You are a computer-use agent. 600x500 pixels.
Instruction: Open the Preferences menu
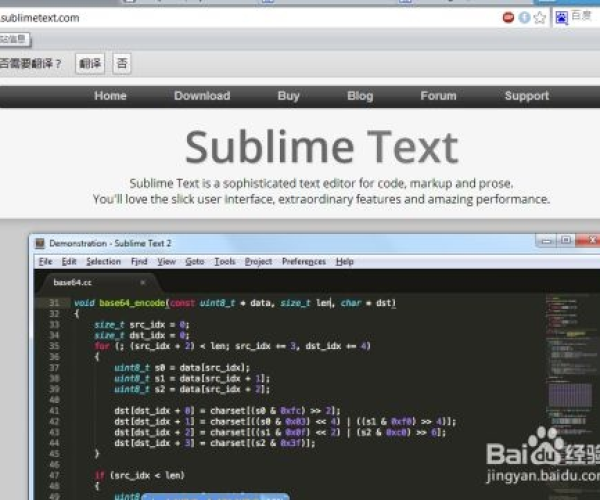tap(304, 262)
